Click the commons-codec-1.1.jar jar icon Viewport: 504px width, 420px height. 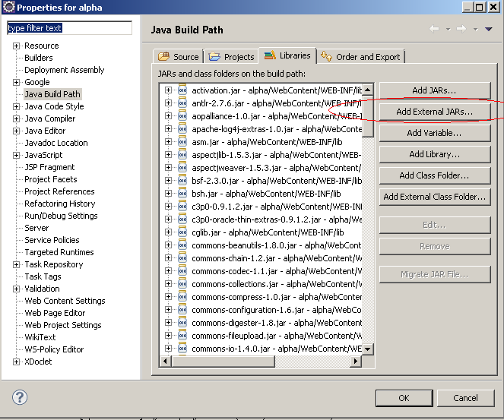click(x=182, y=271)
